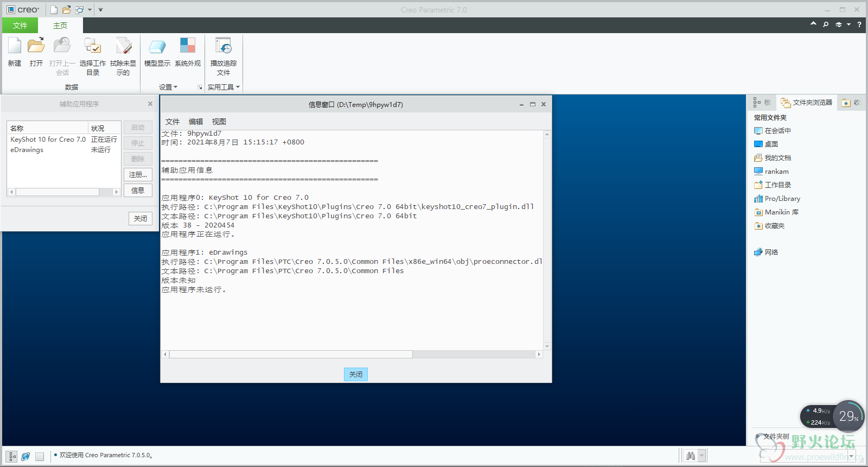Click the learning connector graduation cap icon
Viewport: 868px width, 467px height.
pyautogui.click(x=839, y=24)
